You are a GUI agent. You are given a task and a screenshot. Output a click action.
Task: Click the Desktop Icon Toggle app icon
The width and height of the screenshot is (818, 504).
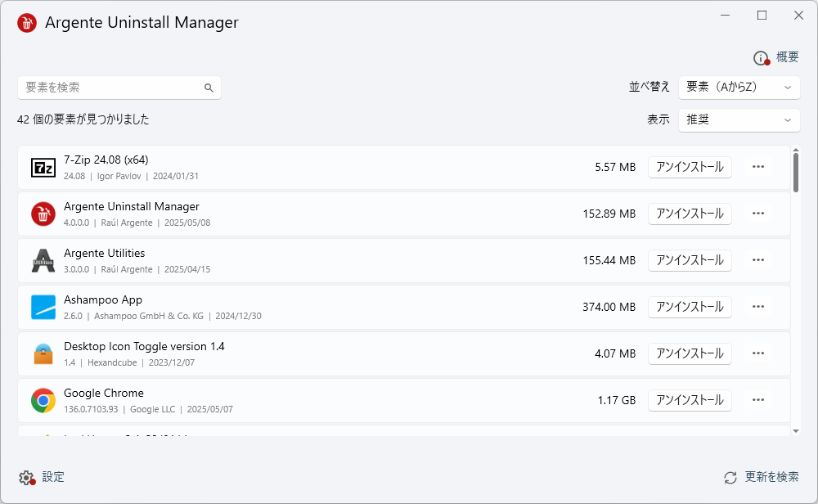coord(43,353)
